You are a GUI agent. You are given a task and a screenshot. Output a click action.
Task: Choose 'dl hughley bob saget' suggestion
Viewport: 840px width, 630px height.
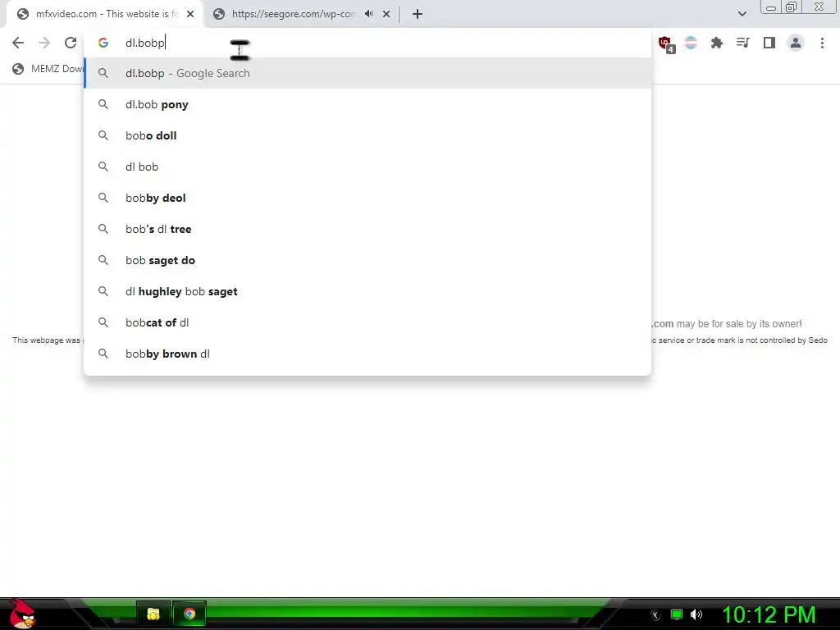[x=367, y=291]
